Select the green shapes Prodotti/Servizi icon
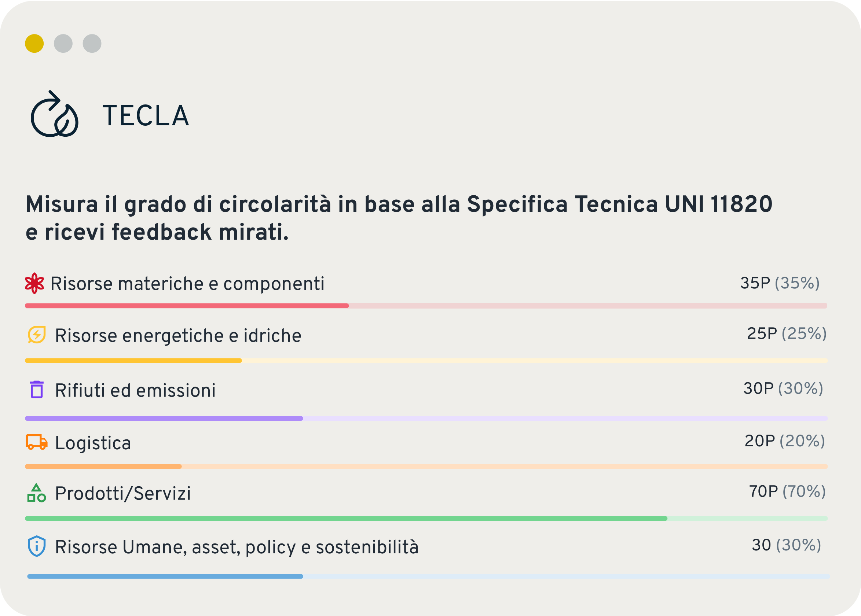This screenshot has height=616, width=861. [x=36, y=493]
